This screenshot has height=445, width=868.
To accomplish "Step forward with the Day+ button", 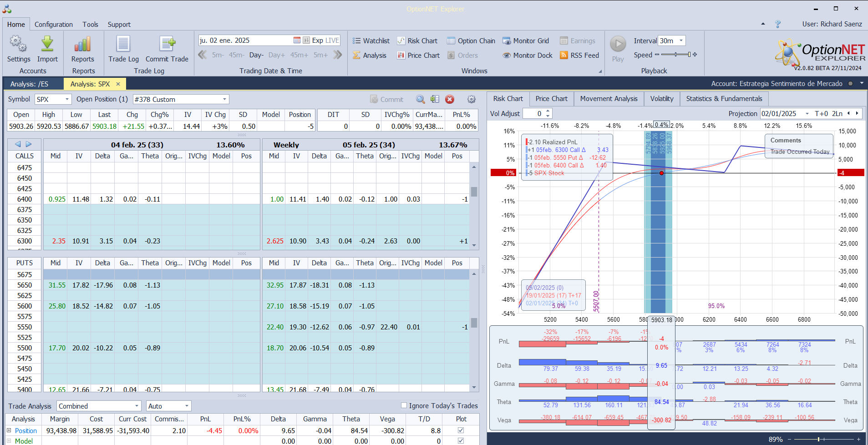I will click(276, 55).
